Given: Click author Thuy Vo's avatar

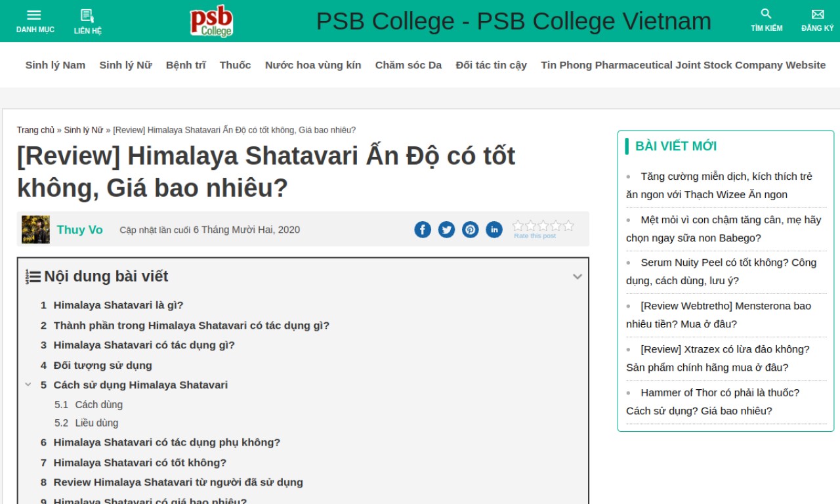Looking at the screenshot, I should (35, 230).
